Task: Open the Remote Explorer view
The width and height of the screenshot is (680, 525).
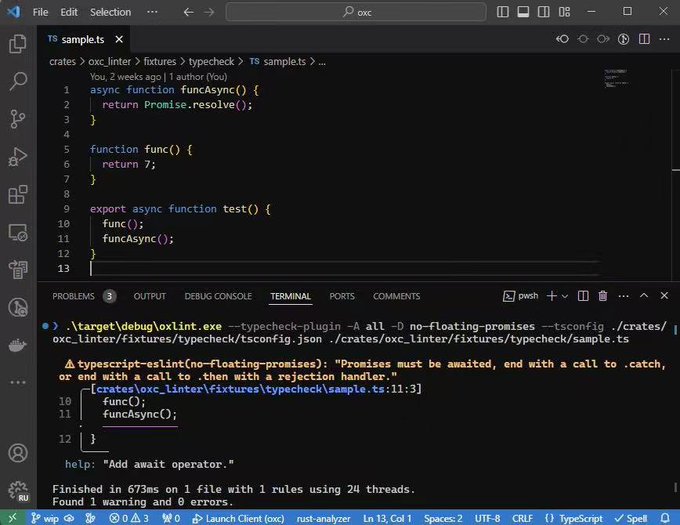Action: click(18, 232)
